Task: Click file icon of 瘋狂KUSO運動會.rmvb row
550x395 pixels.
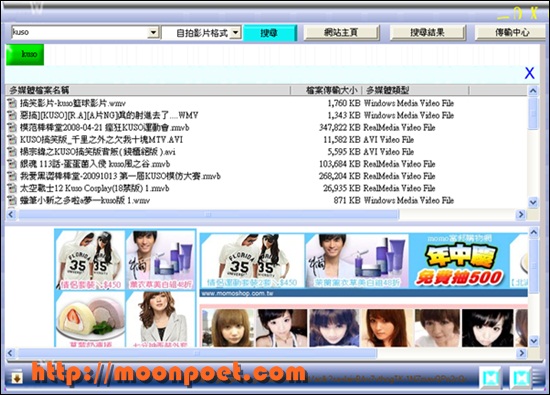Action: [12, 128]
